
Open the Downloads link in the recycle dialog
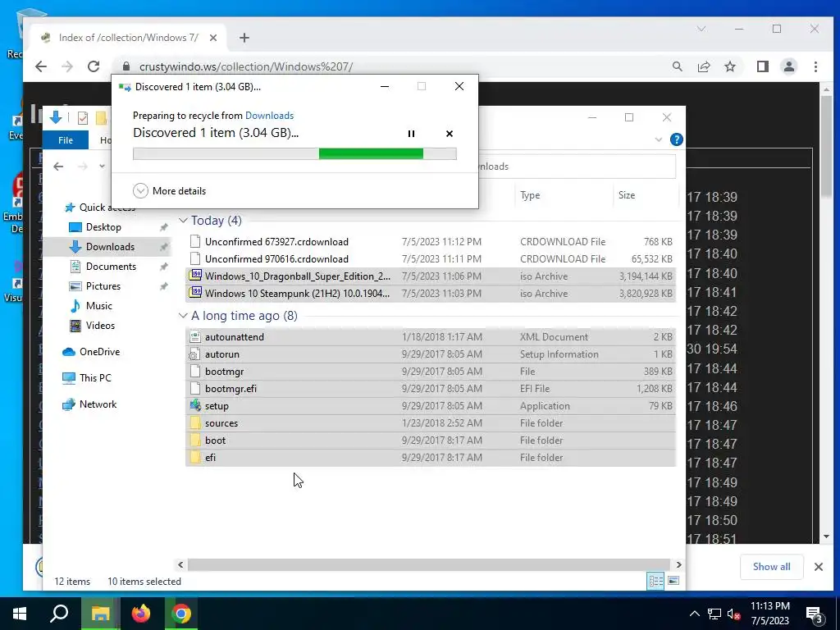[269, 115]
